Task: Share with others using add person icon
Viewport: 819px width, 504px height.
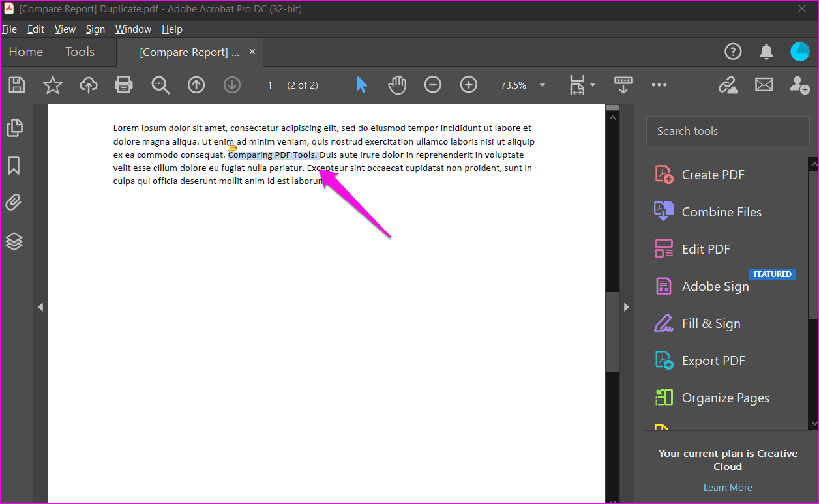Action: coord(799,85)
